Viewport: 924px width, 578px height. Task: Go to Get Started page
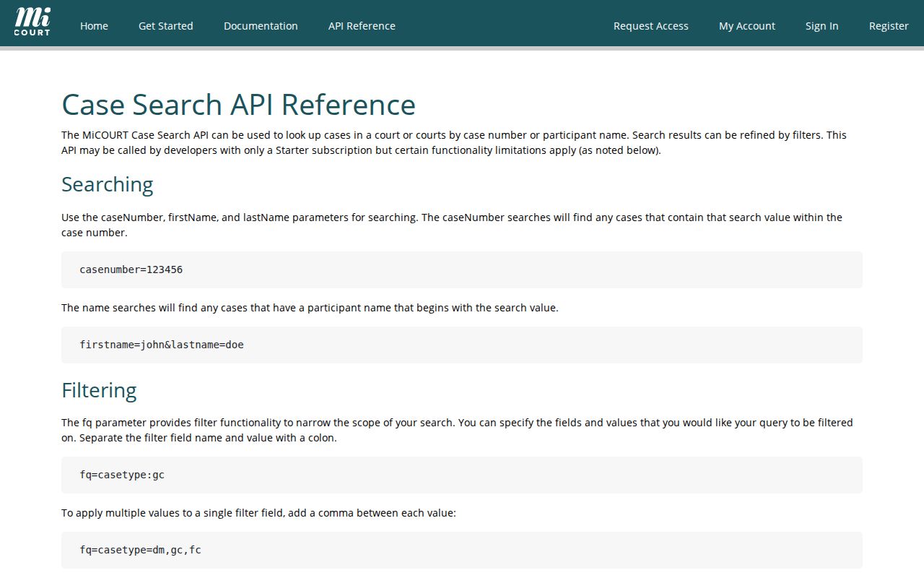click(x=166, y=26)
